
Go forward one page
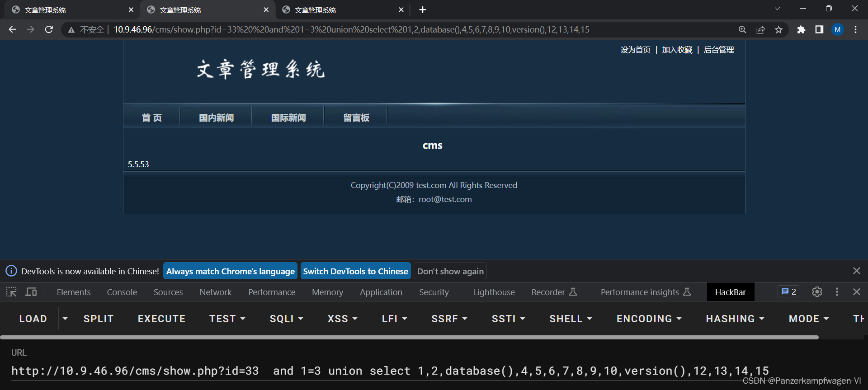[30, 29]
